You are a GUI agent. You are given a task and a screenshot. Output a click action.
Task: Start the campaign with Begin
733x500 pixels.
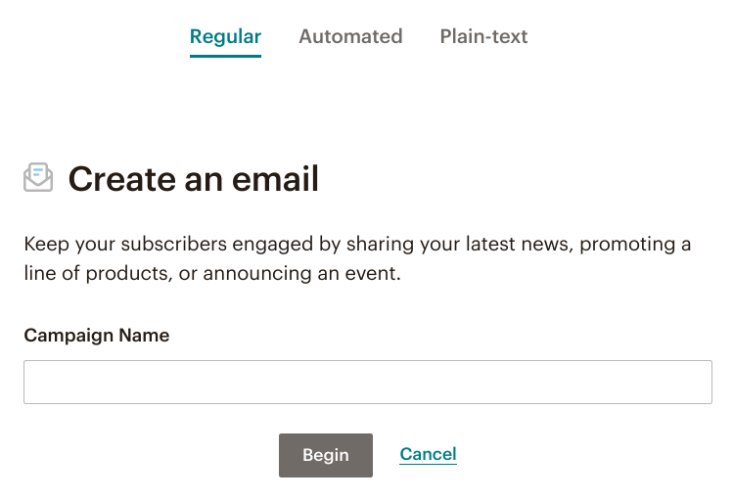coord(326,455)
